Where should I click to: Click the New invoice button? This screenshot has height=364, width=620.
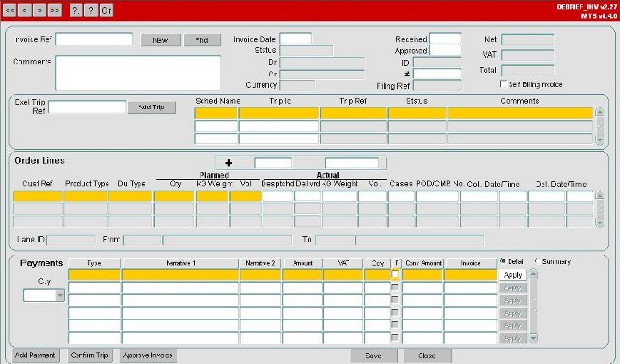(x=161, y=40)
